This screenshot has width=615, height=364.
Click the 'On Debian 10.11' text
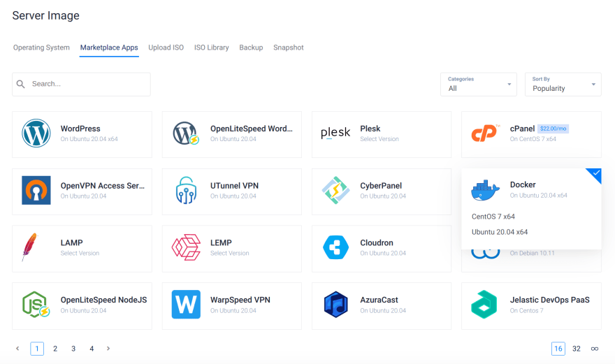(x=532, y=254)
